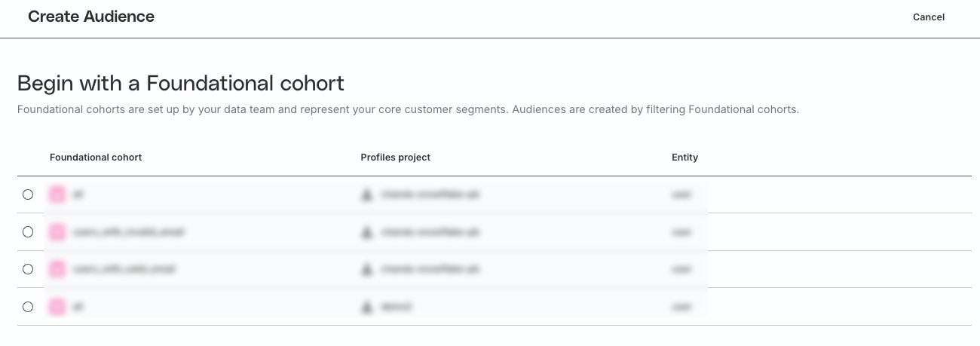Click the Entity column header
Viewport: 980px width, 346px height.
pos(684,158)
